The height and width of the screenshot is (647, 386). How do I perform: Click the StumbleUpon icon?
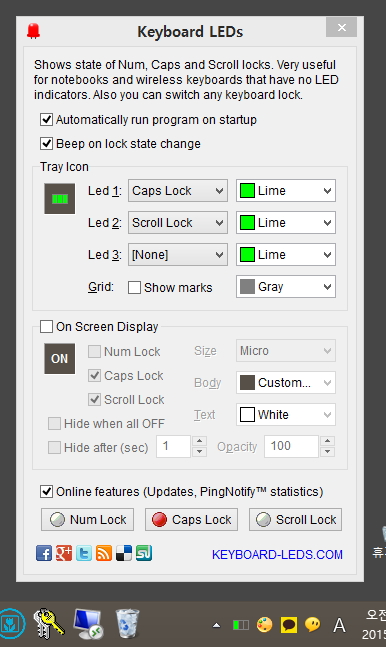pos(144,553)
